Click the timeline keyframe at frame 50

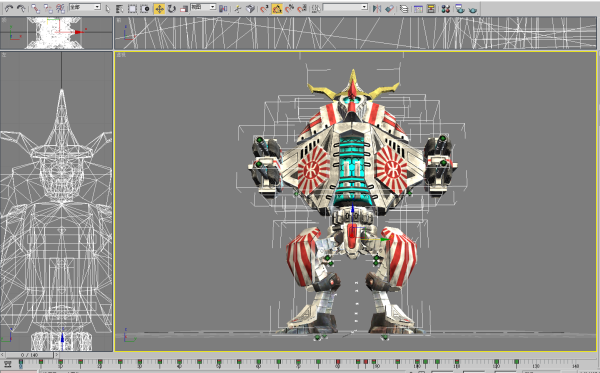point(219,362)
